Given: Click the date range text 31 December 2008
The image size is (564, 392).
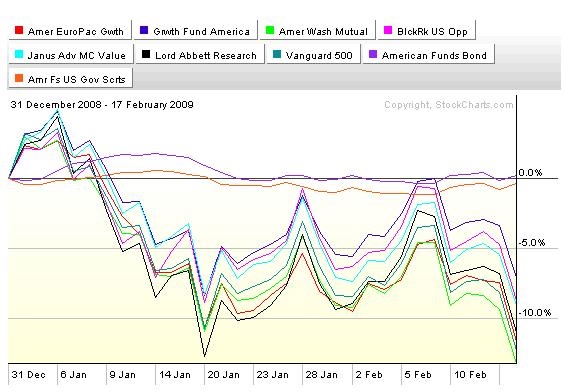Looking at the screenshot, I should coord(56,105).
